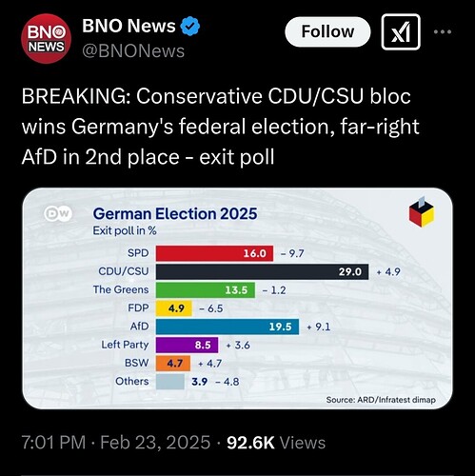Open the @BNONews handle link

tap(133, 51)
